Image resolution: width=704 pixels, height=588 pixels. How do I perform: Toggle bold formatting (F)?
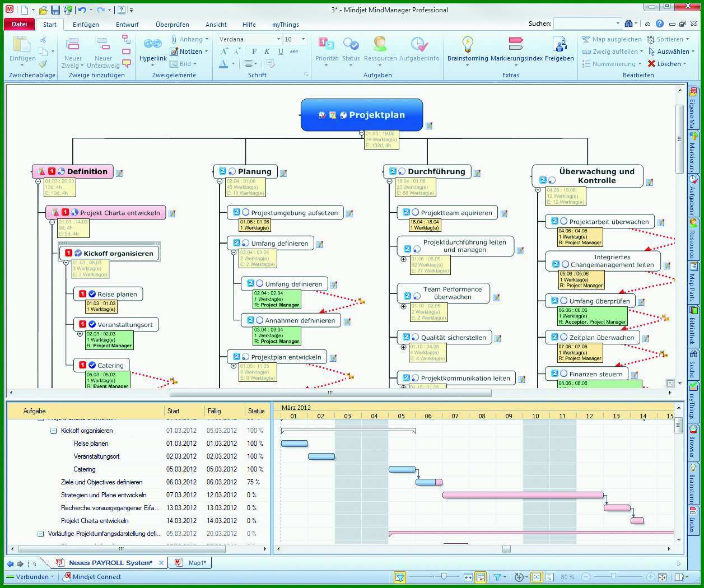click(x=254, y=52)
